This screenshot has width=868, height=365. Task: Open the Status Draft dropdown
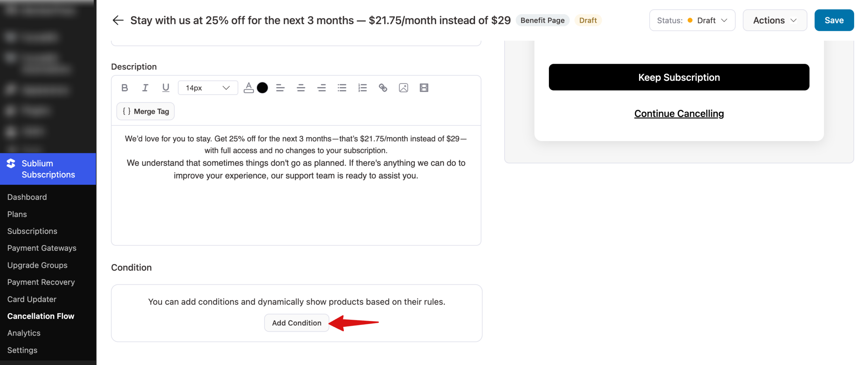692,20
